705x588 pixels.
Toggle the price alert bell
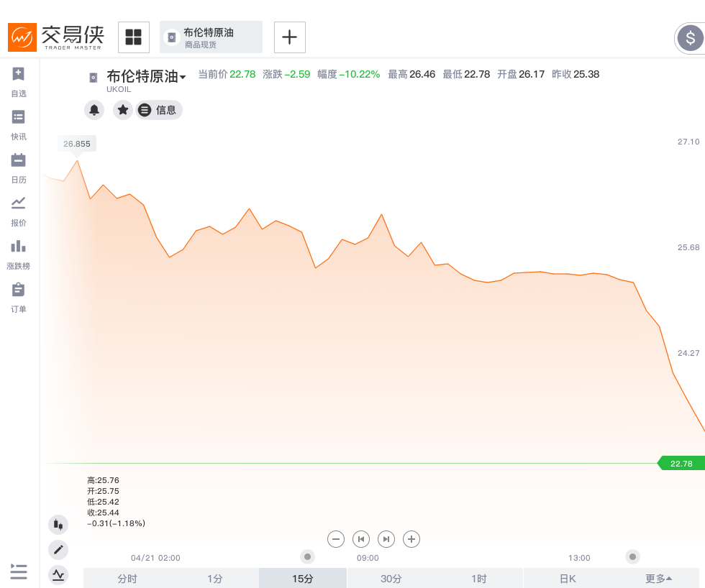(94, 110)
